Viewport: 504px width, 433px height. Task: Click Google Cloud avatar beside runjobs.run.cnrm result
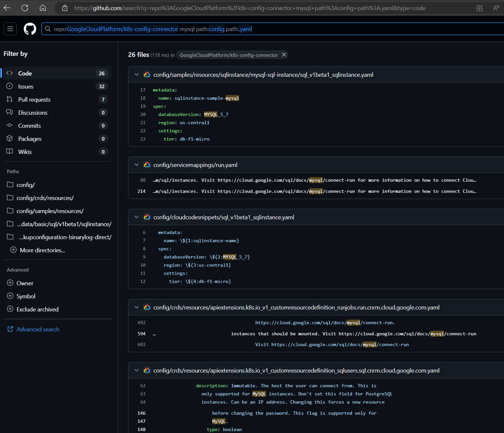147,307
